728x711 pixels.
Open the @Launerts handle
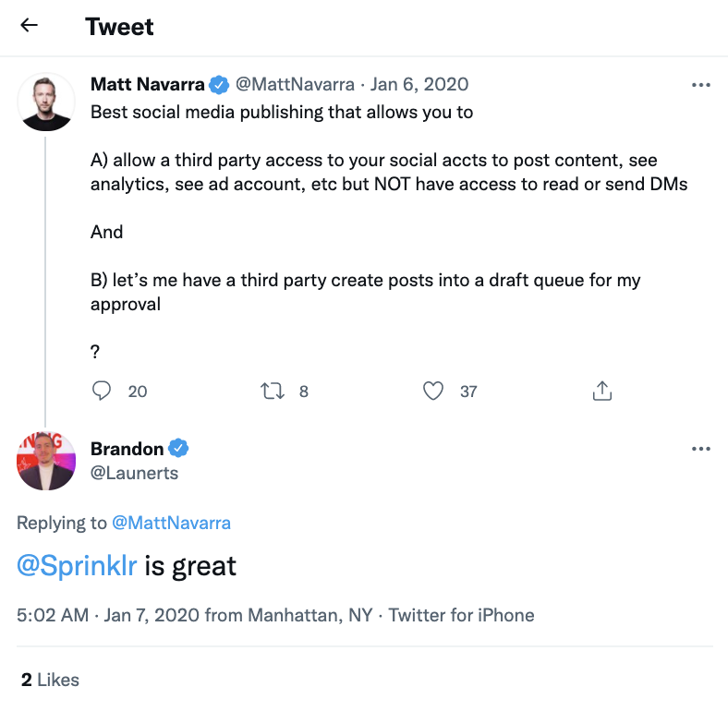click(135, 473)
